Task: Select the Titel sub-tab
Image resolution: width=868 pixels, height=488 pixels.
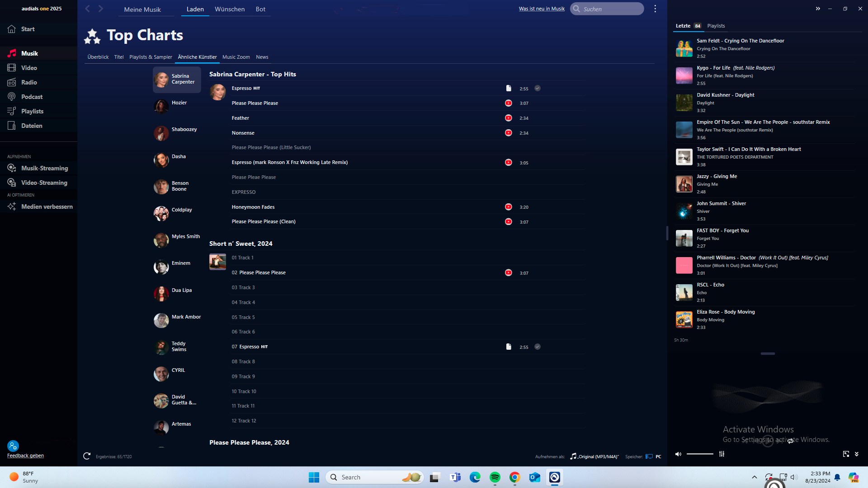Action: pos(119,57)
